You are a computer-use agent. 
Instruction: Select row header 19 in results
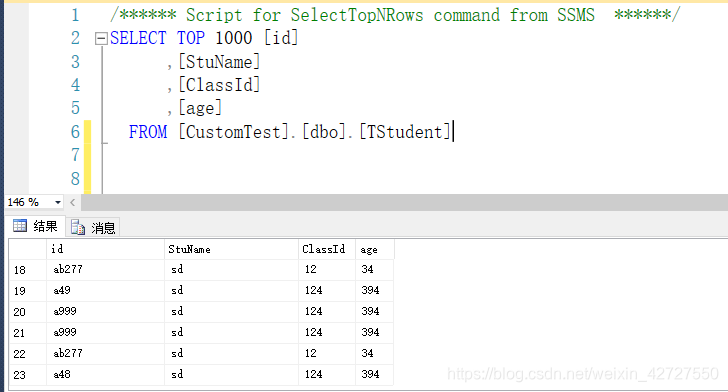(x=28, y=291)
